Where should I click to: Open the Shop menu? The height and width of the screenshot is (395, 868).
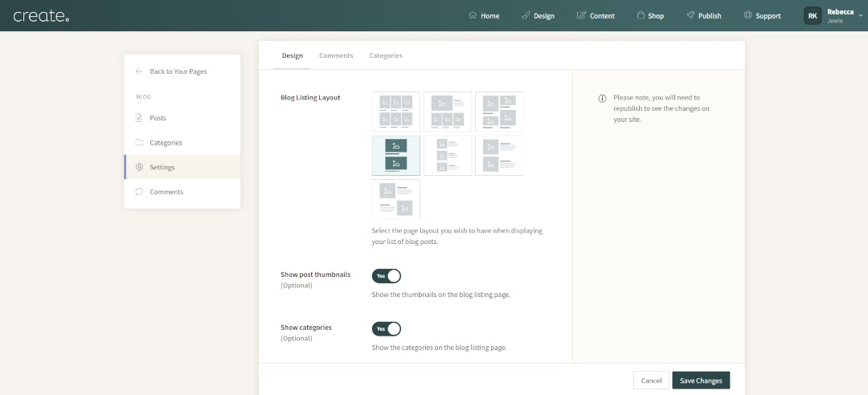650,15
